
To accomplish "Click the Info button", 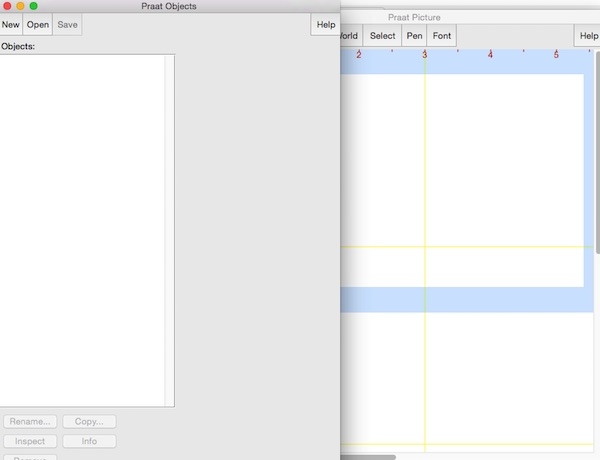I will point(89,441).
